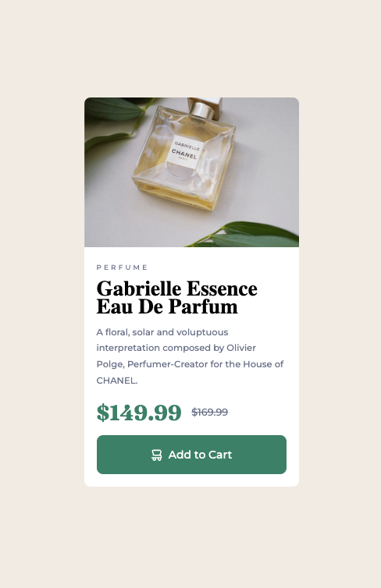Click the Add to Cart button

(191, 455)
